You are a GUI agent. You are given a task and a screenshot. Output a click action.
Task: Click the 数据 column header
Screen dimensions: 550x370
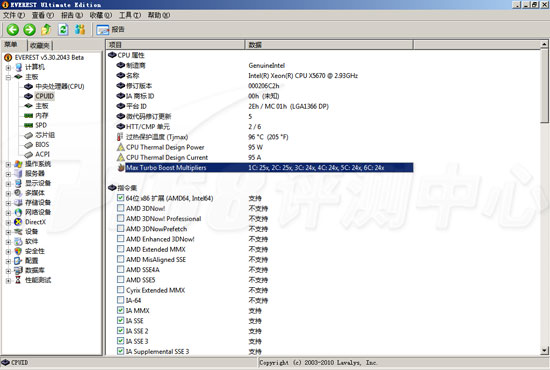click(329, 45)
